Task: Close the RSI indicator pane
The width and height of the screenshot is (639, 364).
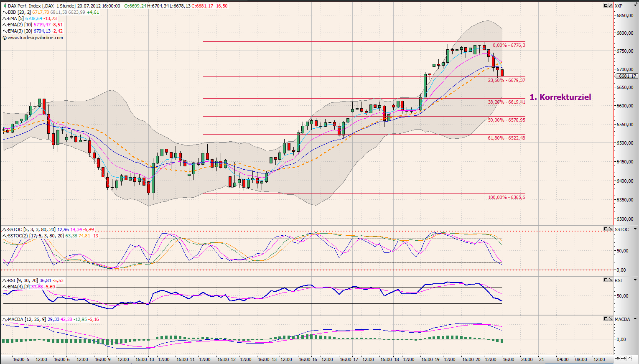Action: click(x=611, y=280)
